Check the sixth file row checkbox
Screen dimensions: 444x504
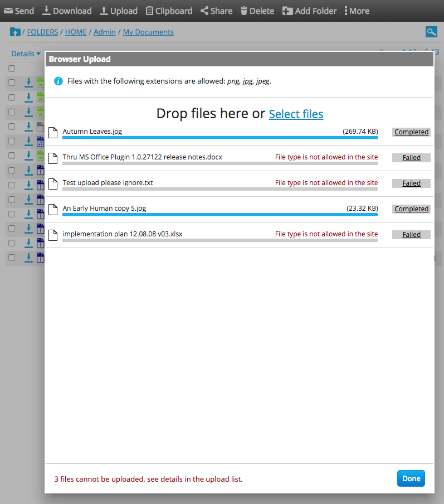(x=12, y=156)
